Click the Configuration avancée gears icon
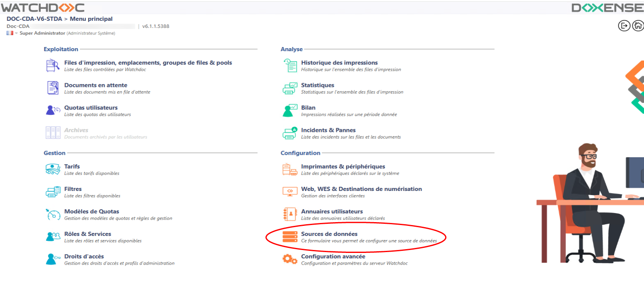 [290, 259]
